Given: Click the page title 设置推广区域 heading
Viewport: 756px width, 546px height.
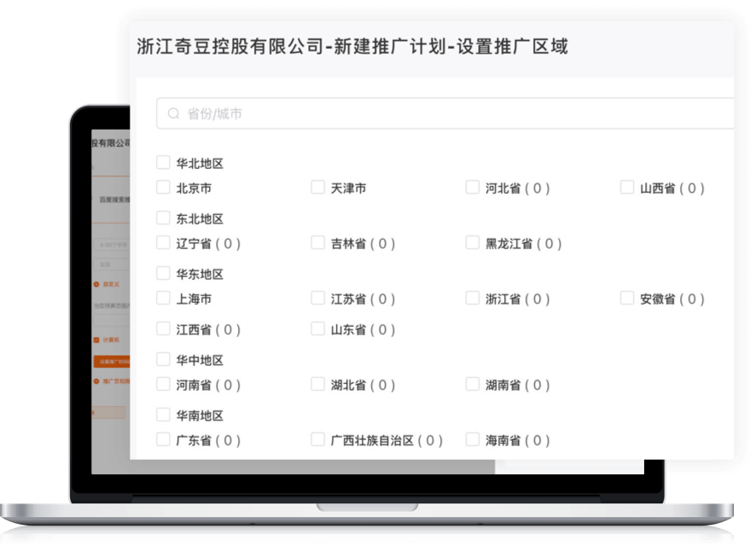Looking at the screenshot, I should (512, 47).
